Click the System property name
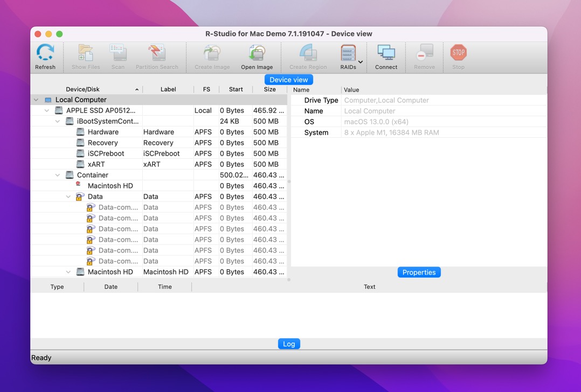The width and height of the screenshot is (581, 392). point(316,132)
